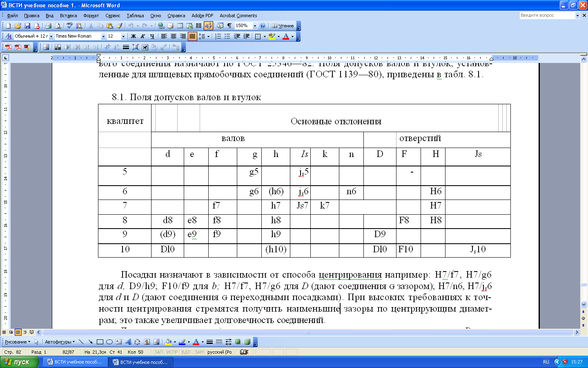Expand the borders dropdown arrow

pyautogui.click(x=265, y=36)
